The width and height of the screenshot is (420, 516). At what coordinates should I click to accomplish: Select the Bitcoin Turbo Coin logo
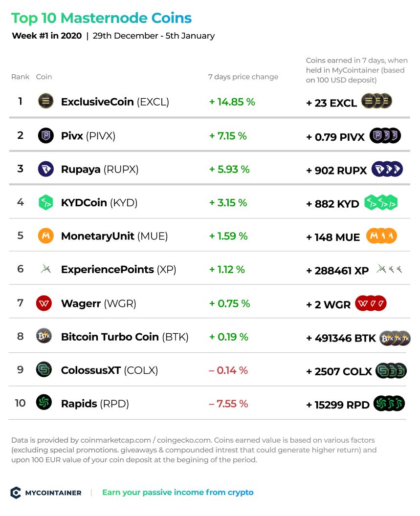(x=44, y=336)
